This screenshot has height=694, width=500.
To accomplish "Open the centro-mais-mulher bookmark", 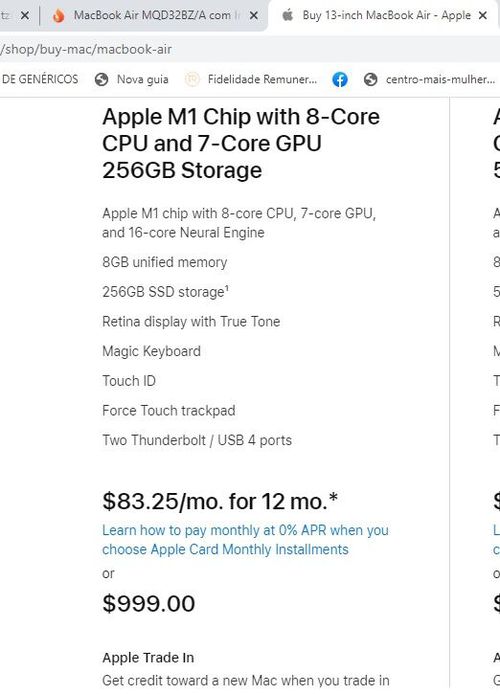I will tap(440, 80).
